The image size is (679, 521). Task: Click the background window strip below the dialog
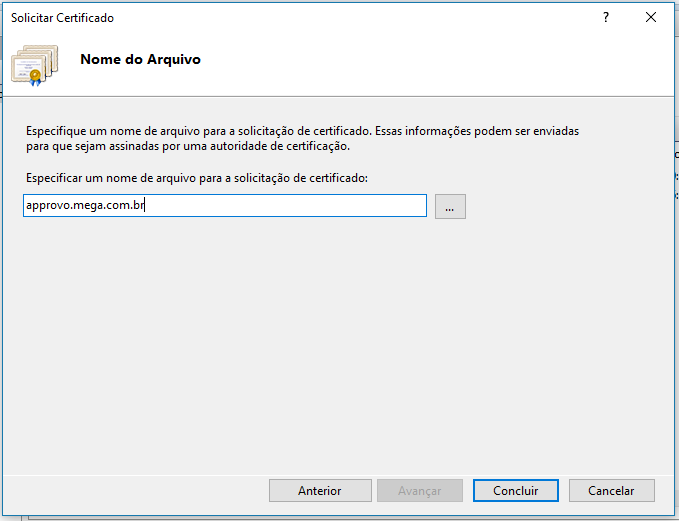pyautogui.click(x=340, y=517)
